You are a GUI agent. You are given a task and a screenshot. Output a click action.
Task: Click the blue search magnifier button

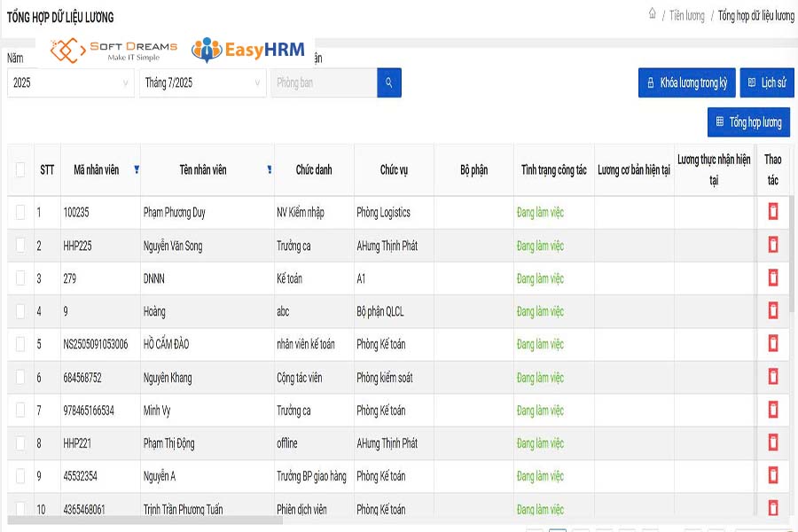tap(388, 82)
